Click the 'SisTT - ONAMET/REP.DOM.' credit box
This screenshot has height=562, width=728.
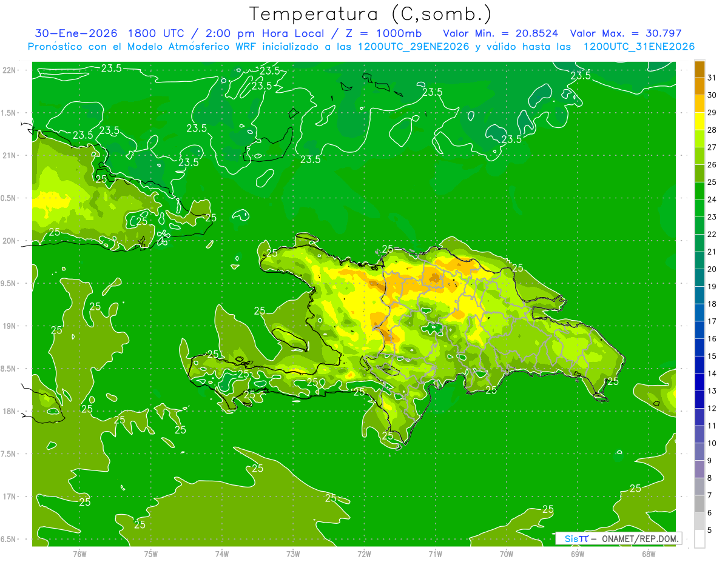[618, 538]
